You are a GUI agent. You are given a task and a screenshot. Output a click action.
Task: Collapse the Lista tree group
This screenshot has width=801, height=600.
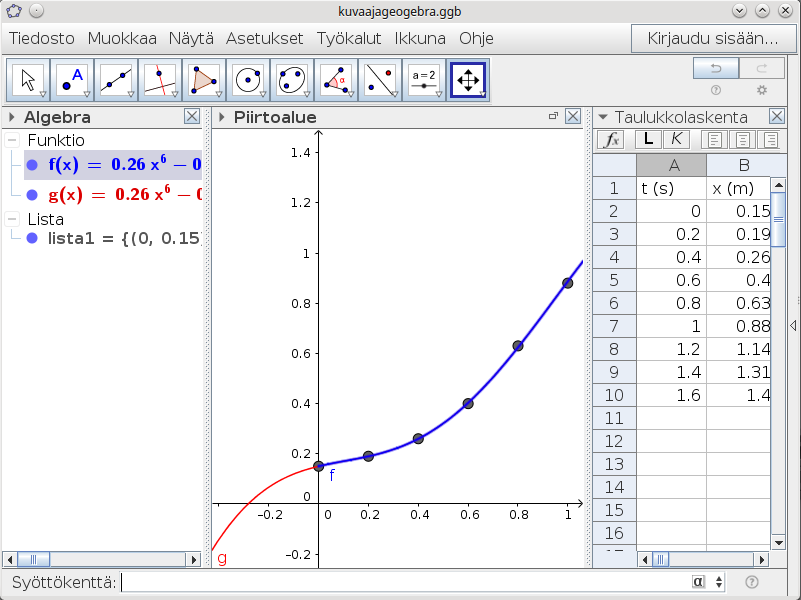[x=11, y=219]
